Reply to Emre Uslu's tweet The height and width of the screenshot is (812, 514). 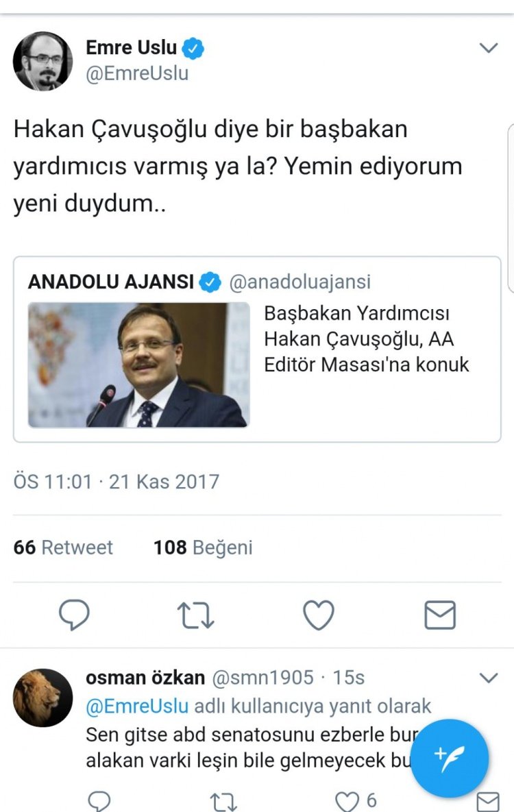click(x=74, y=615)
